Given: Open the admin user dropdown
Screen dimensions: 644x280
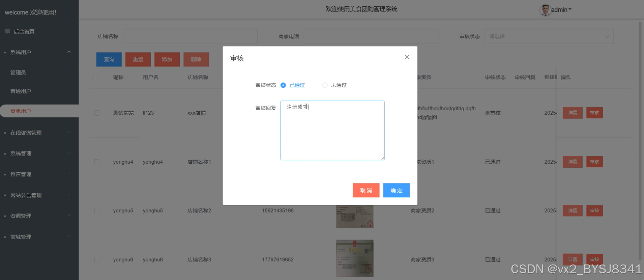Looking at the screenshot, I should pyautogui.click(x=561, y=10).
